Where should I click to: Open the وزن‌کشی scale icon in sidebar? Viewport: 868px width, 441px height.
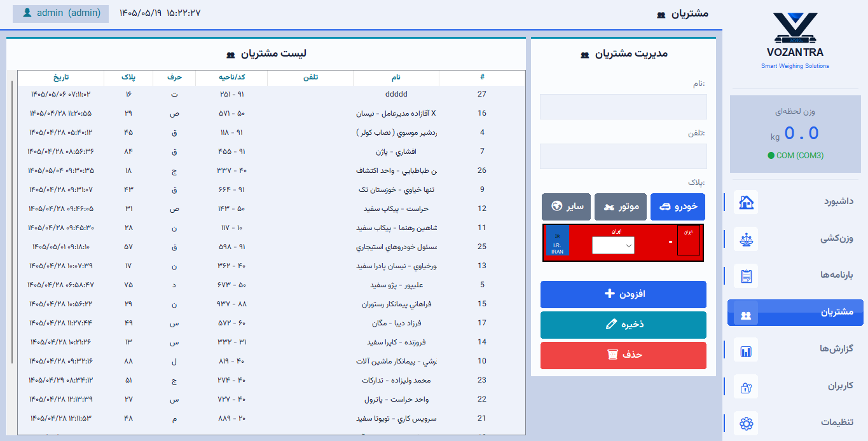click(746, 239)
